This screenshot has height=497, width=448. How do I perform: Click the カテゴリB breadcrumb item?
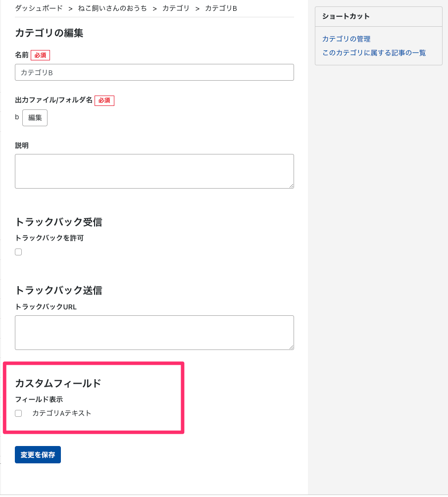point(221,8)
